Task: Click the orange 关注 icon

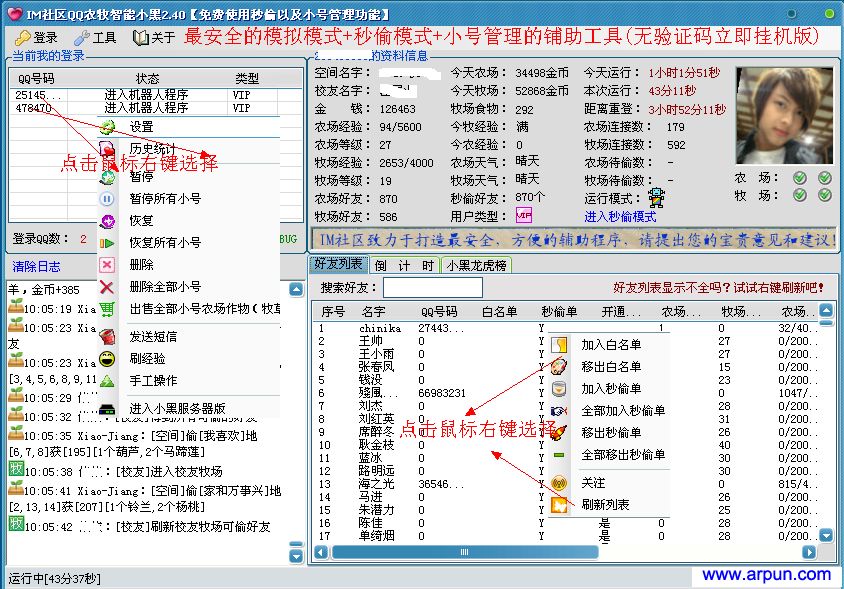Action: pos(559,483)
